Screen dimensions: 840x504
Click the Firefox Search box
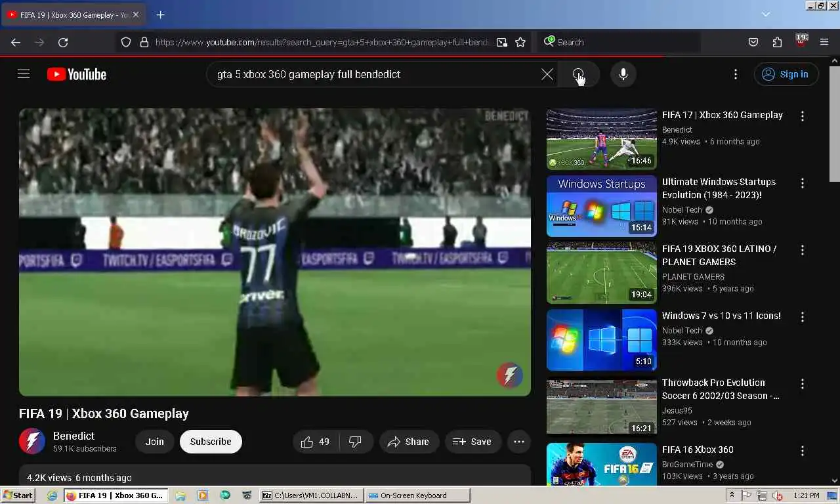point(619,42)
